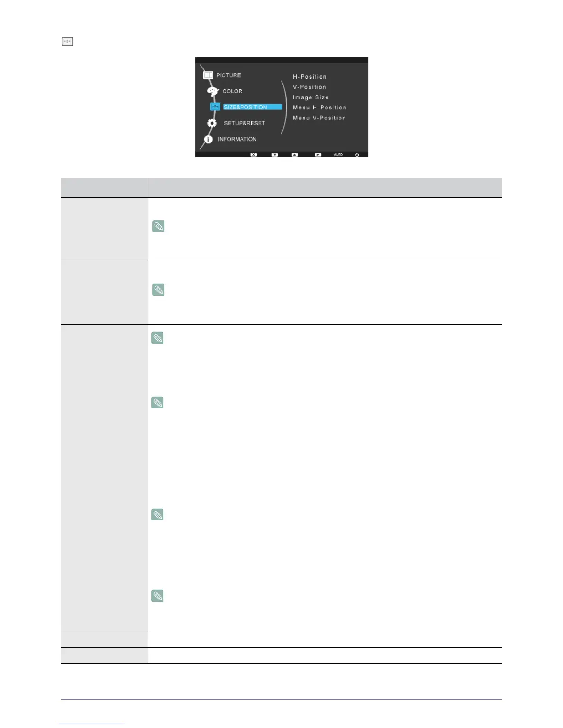Click the underlined link at page bottom
The width and height of the screenshot is (563, 728).
click(x=91, y=723)
